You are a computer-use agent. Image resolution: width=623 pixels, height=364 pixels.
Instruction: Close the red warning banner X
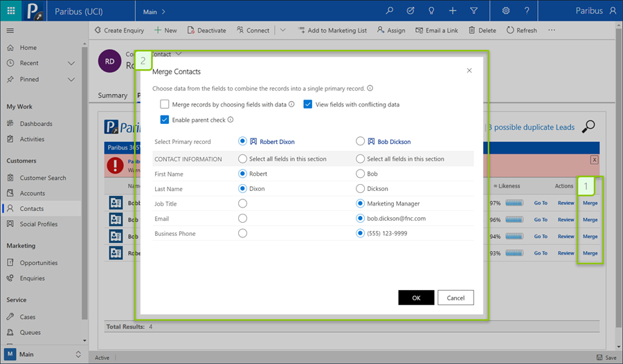pos(595,160)
